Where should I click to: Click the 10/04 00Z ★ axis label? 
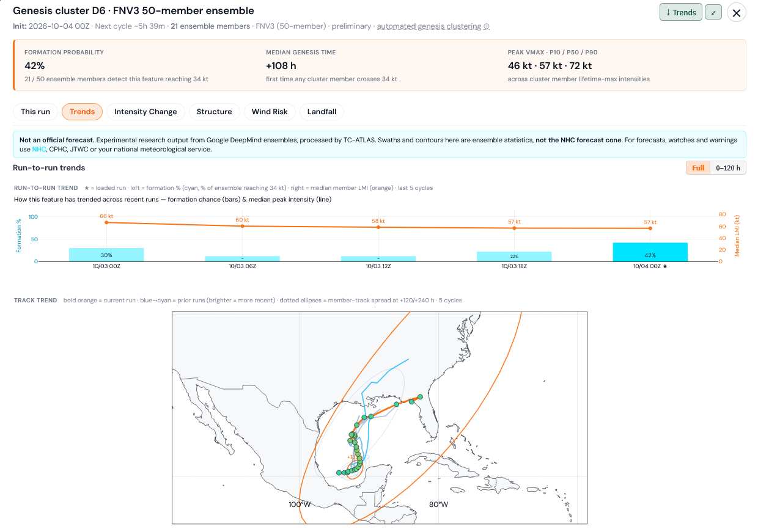click(x=650, y=266)
